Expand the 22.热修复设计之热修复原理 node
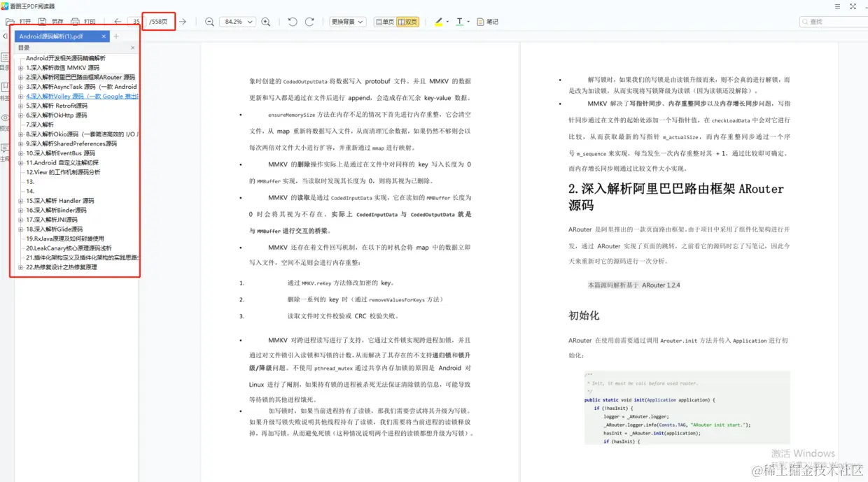868x482 pixels. [21, 267]
